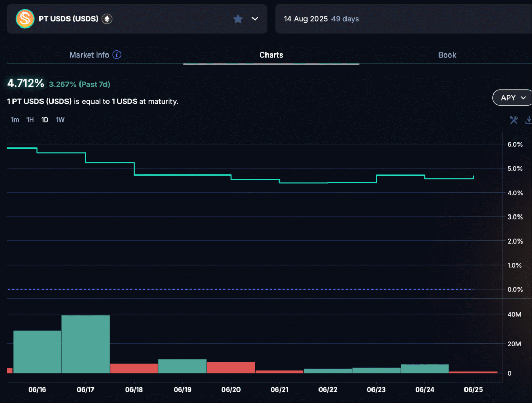The width and height of the screenshot is (532, 403).
Task: Select the 1D chart interval
Action: tap(45, 120)
